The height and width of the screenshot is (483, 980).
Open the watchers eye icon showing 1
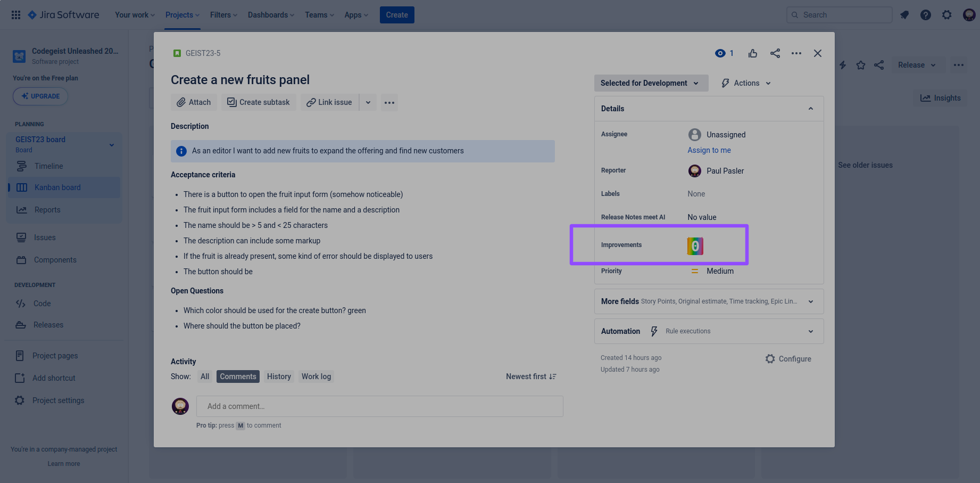(721, 53)
